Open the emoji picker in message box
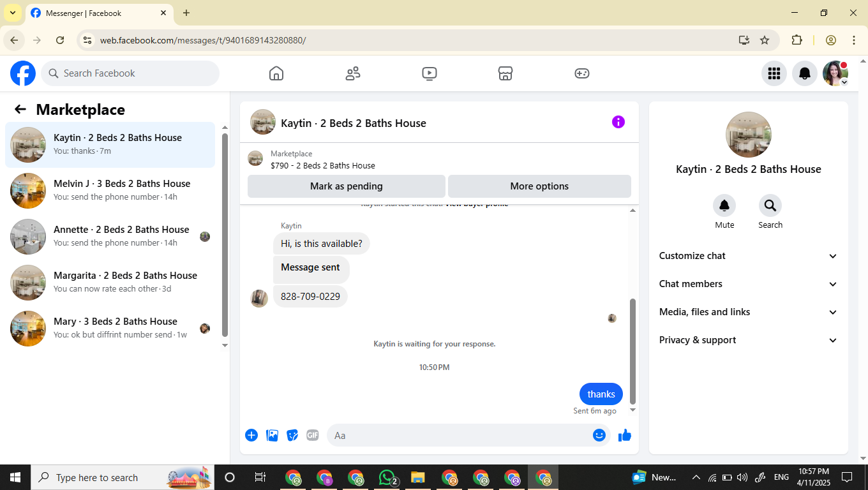 click(599, 435)
